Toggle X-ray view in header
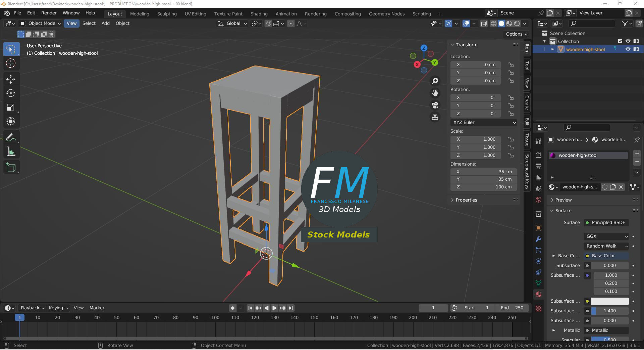 click(484, 24)
